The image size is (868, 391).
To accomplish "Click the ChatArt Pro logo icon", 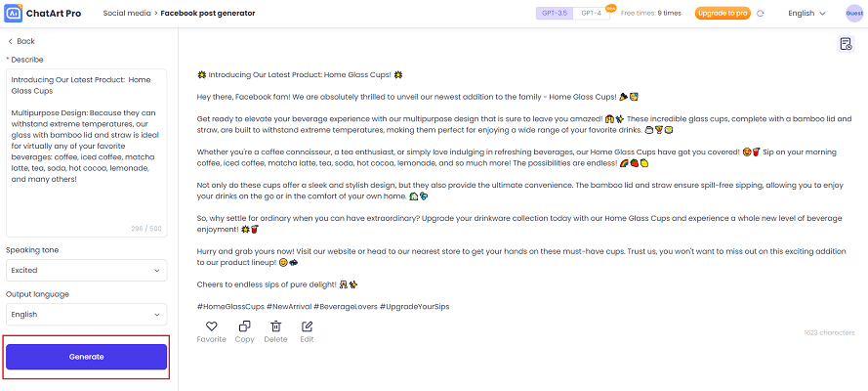I will tap(14, 14).
